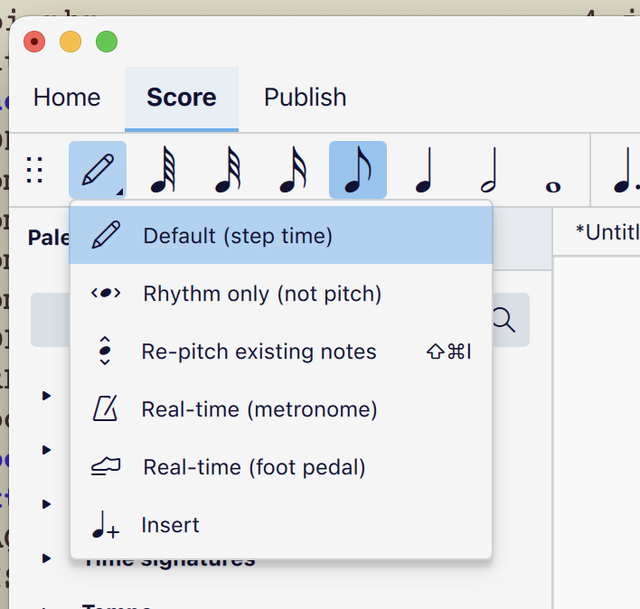Expand the Time signatures palette
Screen dimensions: 640x609
tap(46, 559)
